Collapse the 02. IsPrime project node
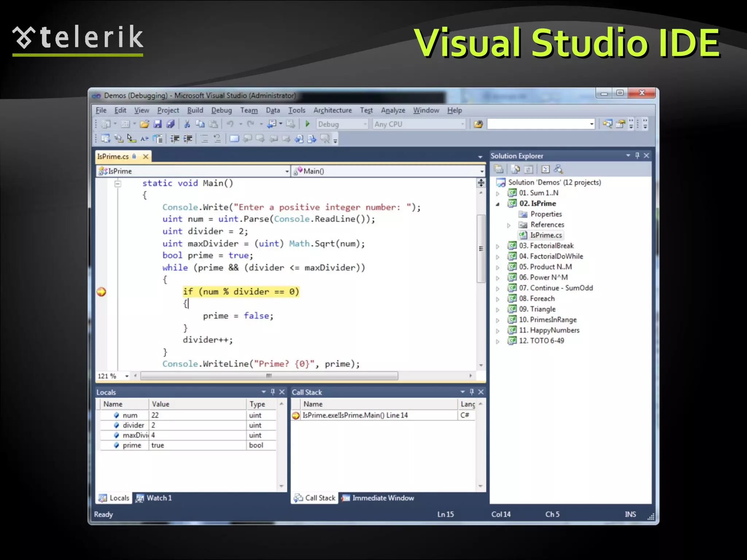Image resolution: width=747 pixels, height=560 pixels. point(498,204)
